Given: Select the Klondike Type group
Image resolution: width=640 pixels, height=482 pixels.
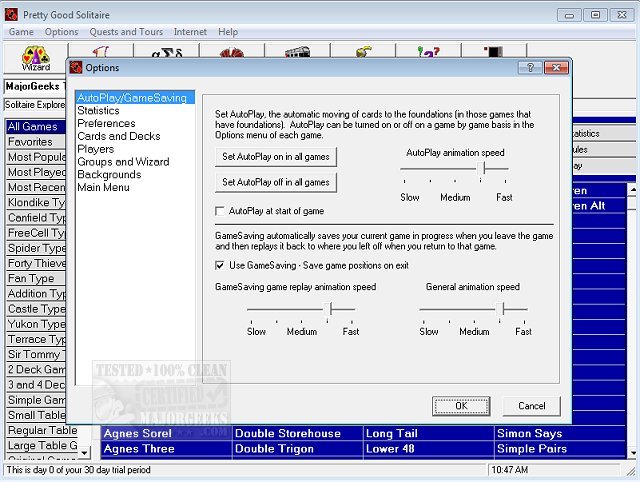Looking at the screenshot, I should (x=36, y=202).
